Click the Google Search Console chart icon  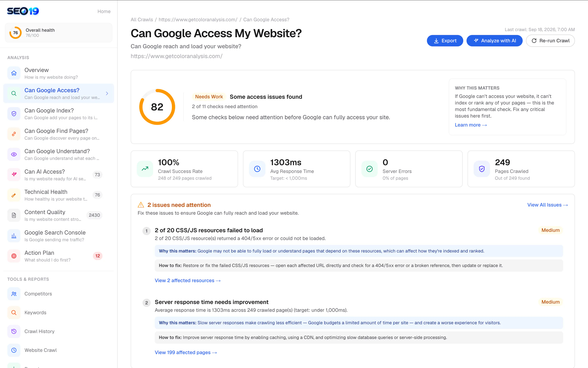point(14,236)
